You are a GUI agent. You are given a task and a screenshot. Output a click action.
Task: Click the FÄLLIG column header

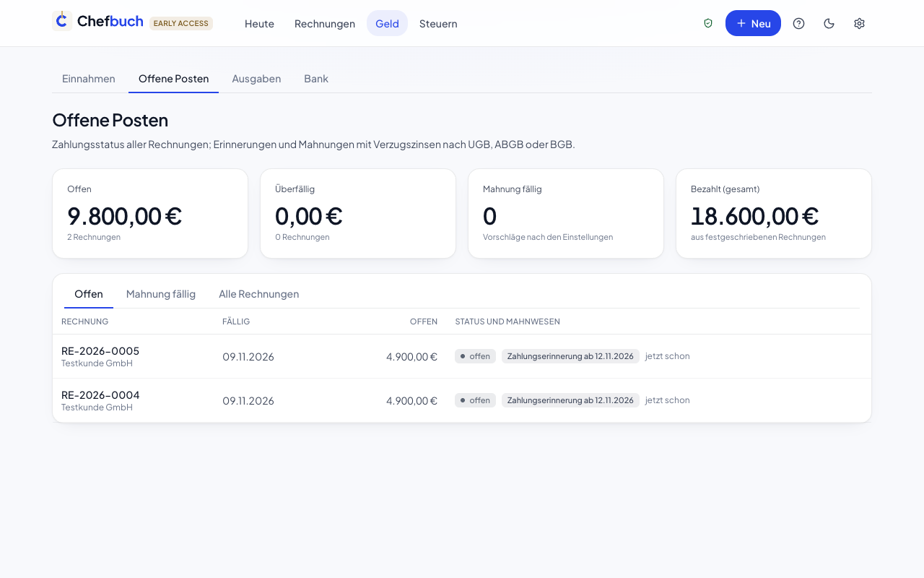pyautogui.click(x=236, y=322)
